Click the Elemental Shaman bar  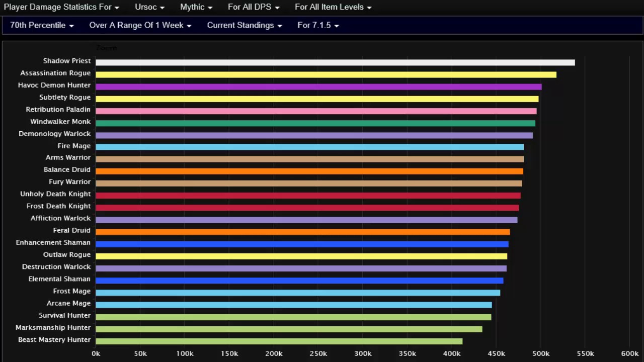299,281
